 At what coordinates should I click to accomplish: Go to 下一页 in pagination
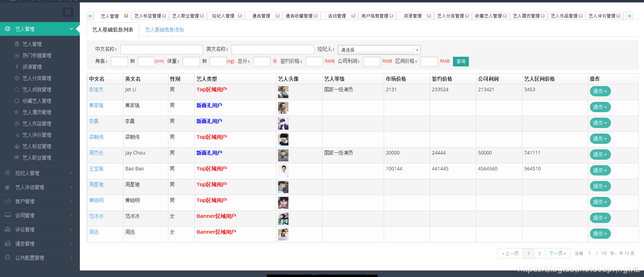point(558,253)
